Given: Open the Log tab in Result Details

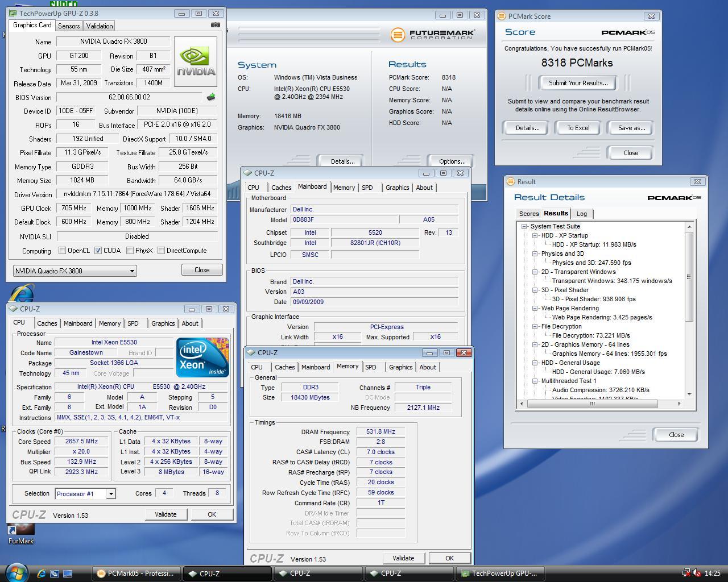Looking at the screenshot, I should [582, 214].
